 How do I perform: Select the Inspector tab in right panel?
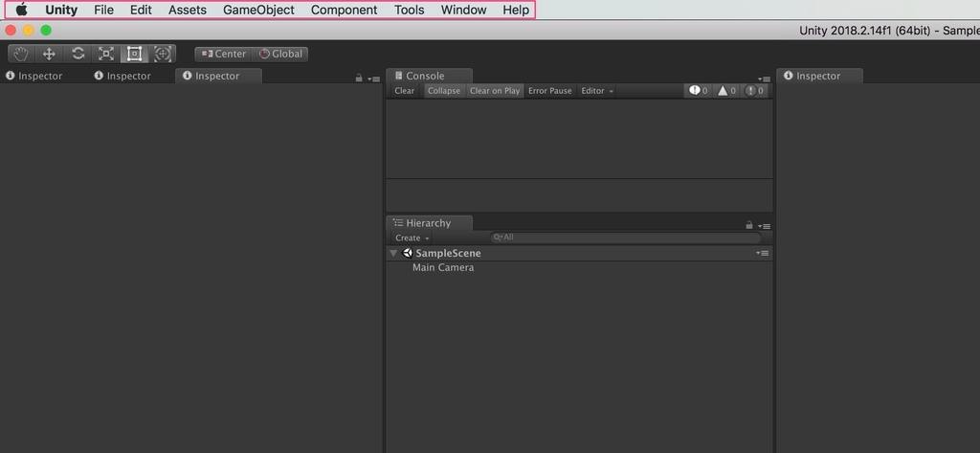coord(819,76)
